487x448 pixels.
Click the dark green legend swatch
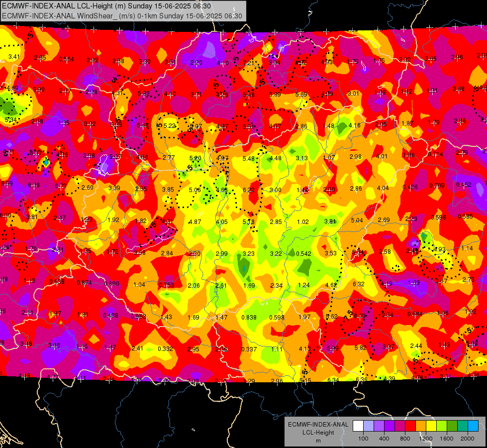(452, 426)
